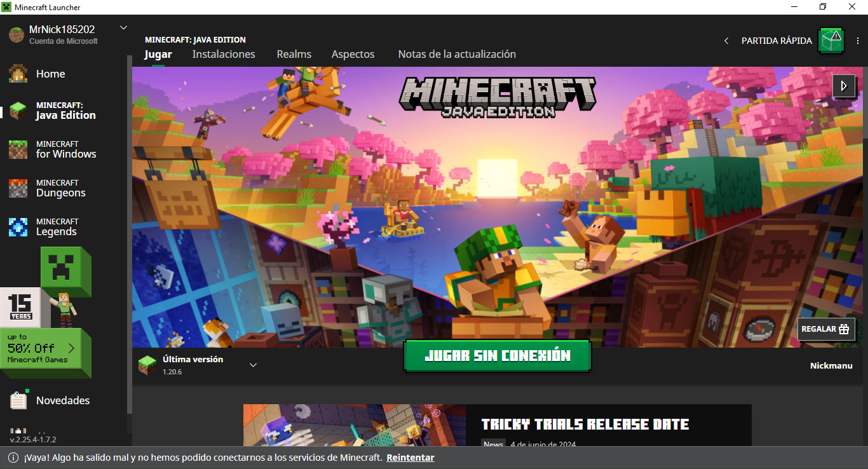Viewport: 868px width, 469px height.
Task: Open Notas de la actualización tab
Action: [x=457, y=54]
